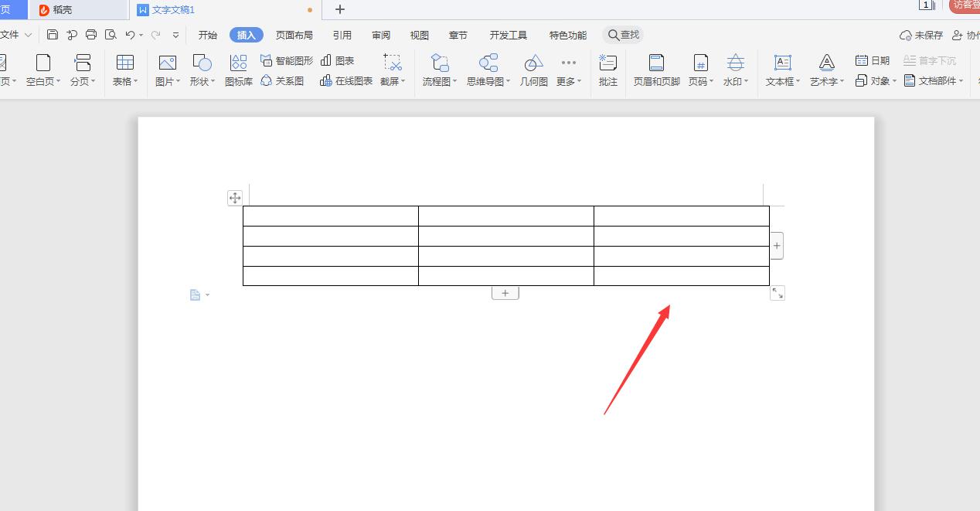Select the 文字文稿1 document tab
Image resolution: width=980 pixels, height=511 pixels.
[x=226, y=10]
